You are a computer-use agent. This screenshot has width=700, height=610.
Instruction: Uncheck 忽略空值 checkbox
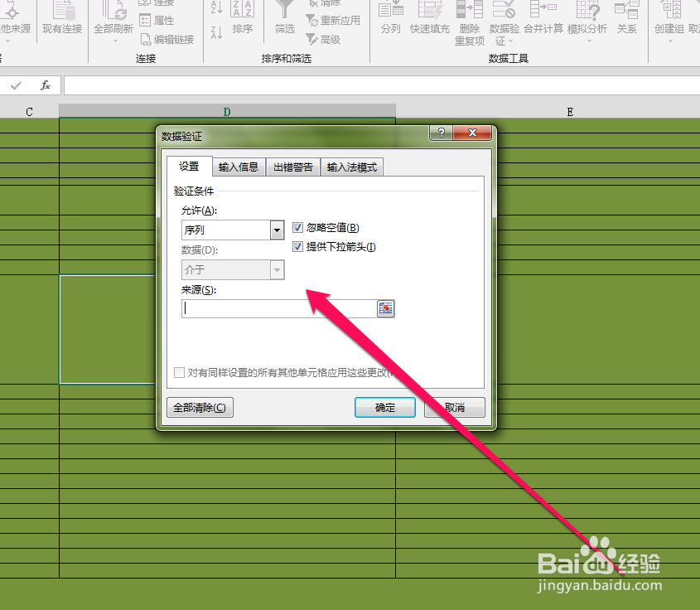[297, 227]
